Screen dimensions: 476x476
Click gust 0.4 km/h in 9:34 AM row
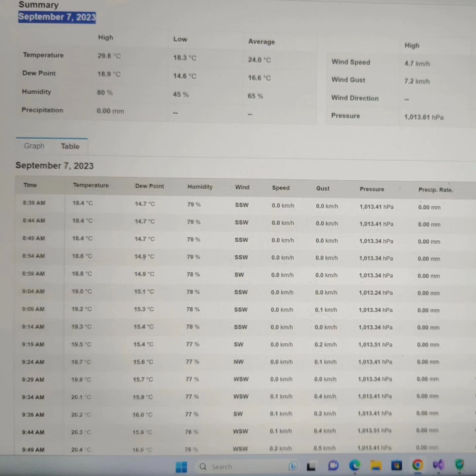click(x=325, y=396)
